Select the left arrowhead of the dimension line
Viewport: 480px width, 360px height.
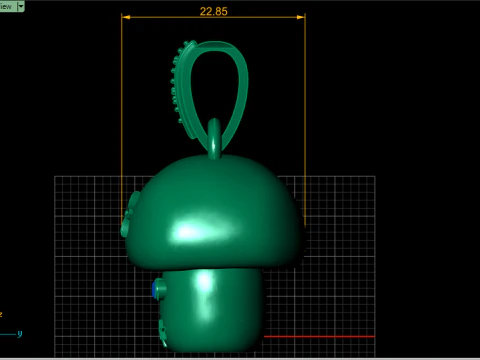(x=126, y=17)
